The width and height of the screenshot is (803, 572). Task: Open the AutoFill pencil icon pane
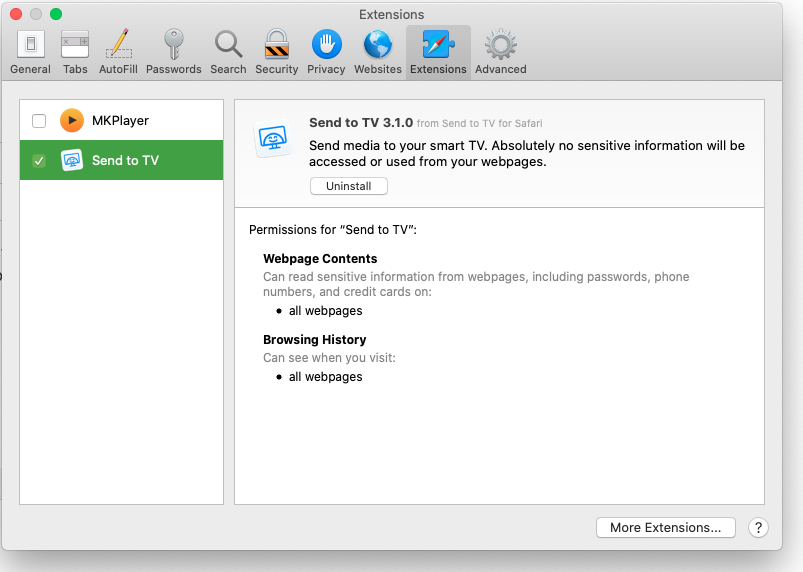click(118, 52)
